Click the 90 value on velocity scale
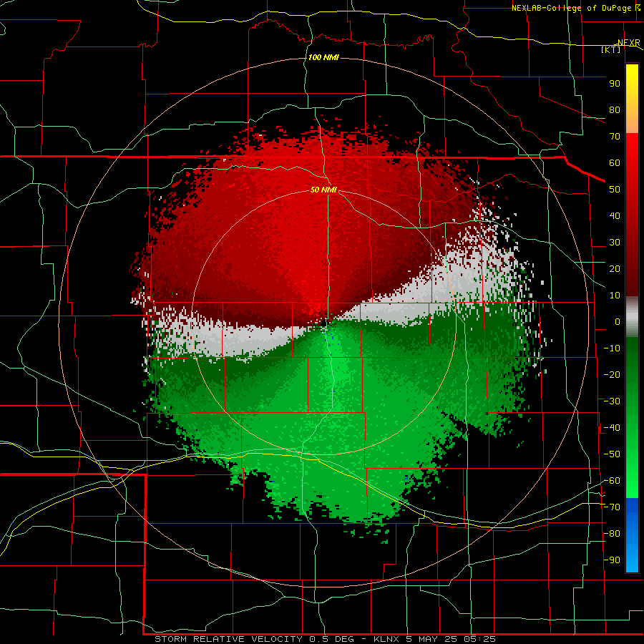This screenshot has width=644, height=644. [615, 84]
